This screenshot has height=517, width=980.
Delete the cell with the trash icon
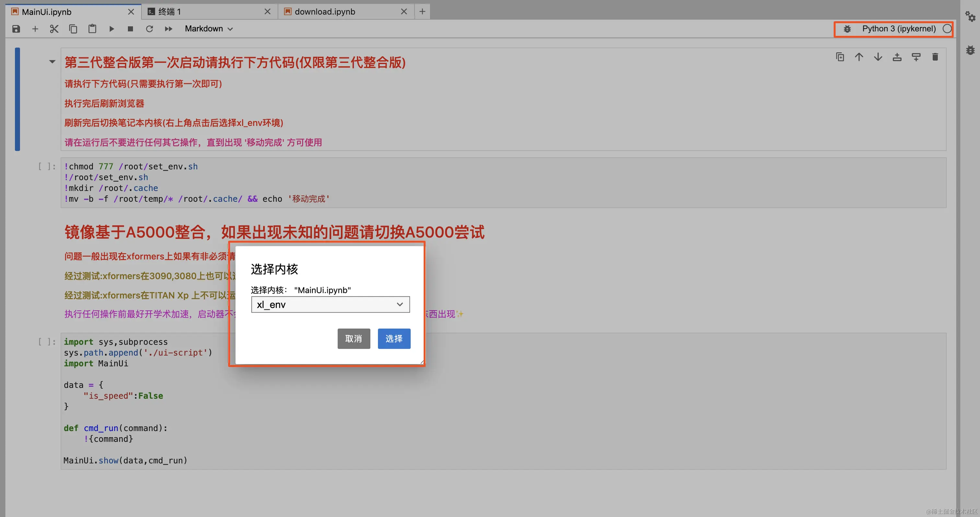tap(935, 57)
